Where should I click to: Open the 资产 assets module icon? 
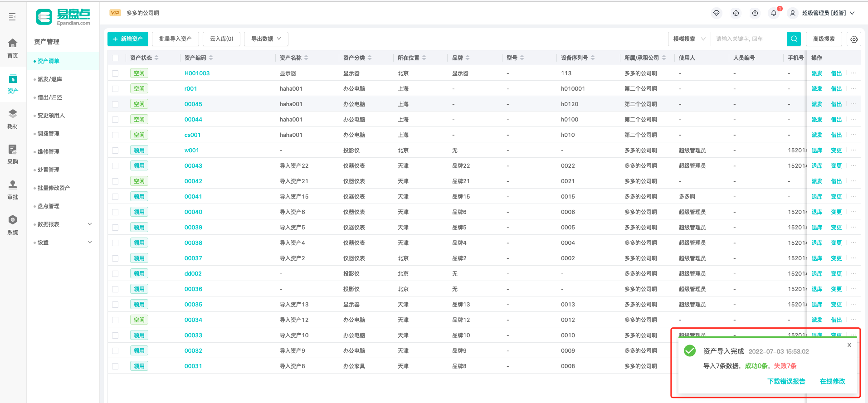tap(13, 79)
